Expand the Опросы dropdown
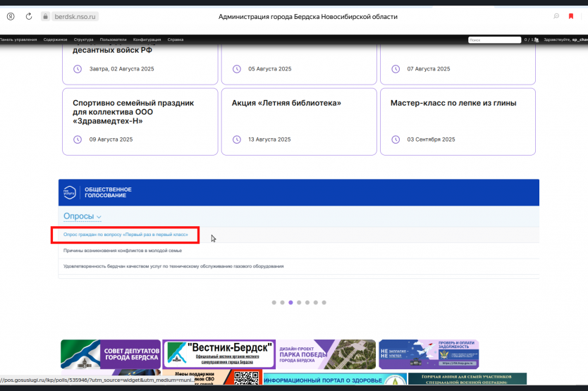588x391 pixels. [x=82, y=216]
